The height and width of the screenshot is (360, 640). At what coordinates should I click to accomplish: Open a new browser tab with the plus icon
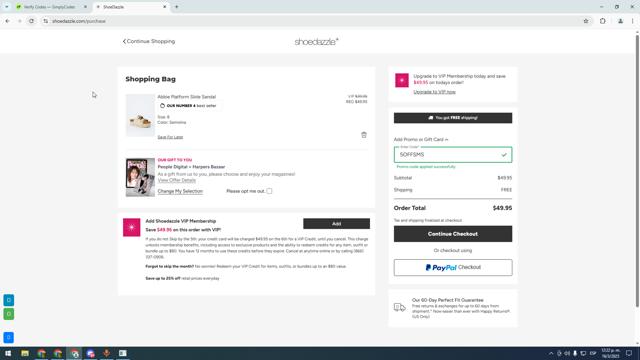coord(177,7)
